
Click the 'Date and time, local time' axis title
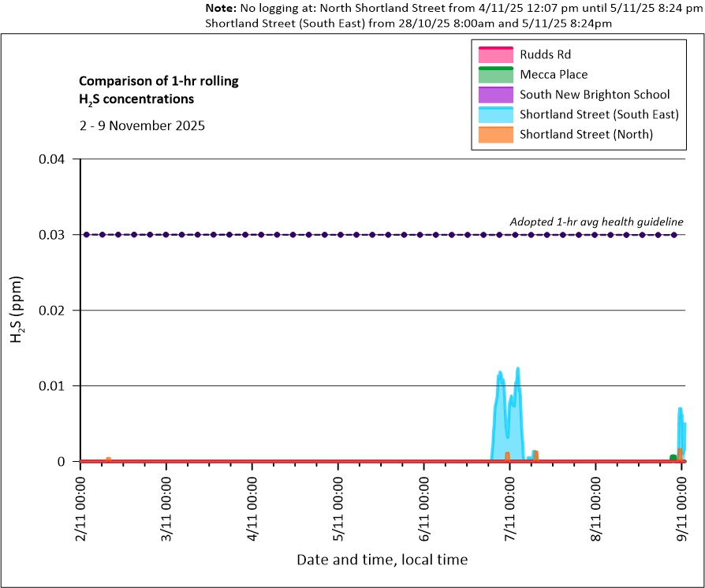click(x=382, y=560)
